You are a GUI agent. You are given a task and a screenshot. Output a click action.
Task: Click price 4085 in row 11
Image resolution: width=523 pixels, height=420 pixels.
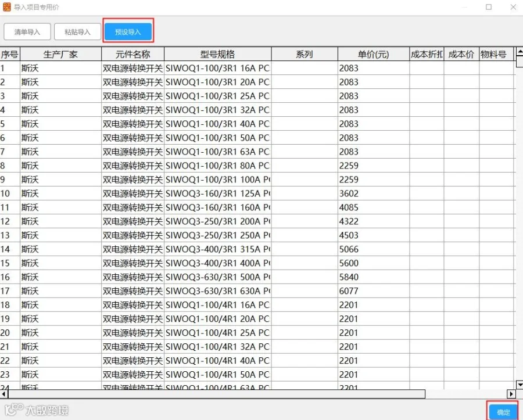click(374, 207)
